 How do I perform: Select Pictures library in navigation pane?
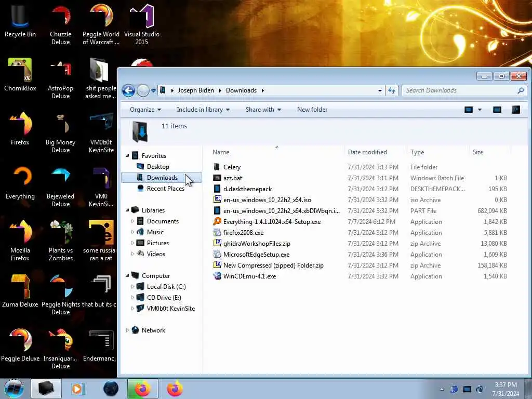point(158,243)
